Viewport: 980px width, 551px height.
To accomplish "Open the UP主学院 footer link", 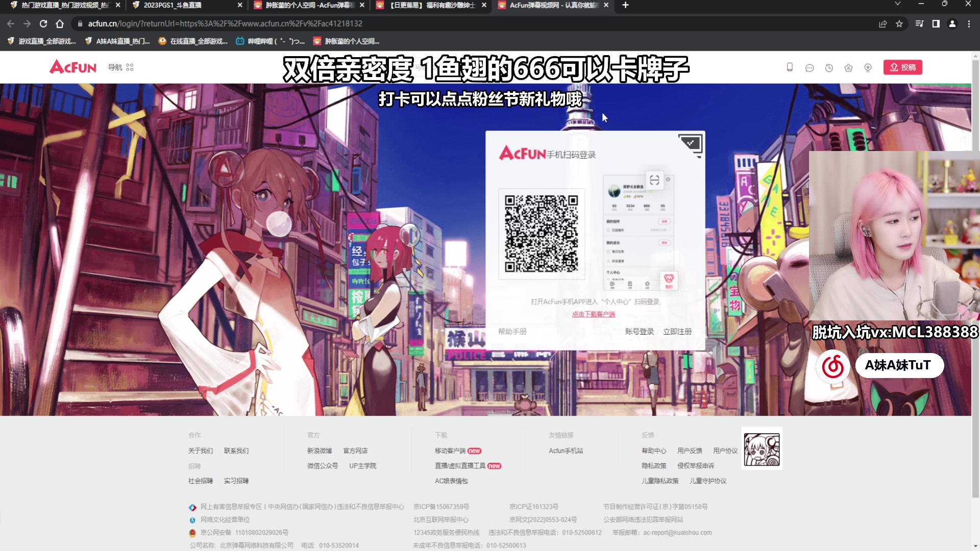I will pos(363,466).
